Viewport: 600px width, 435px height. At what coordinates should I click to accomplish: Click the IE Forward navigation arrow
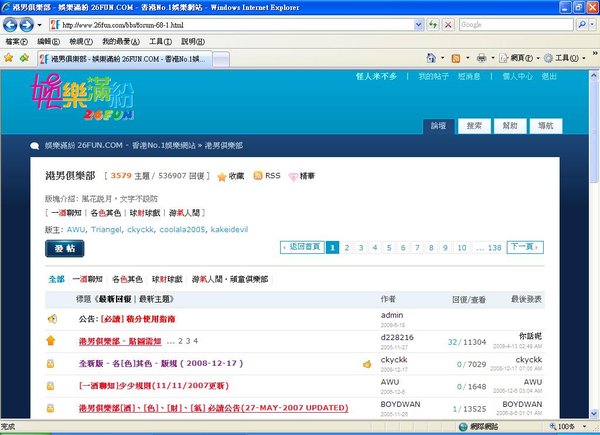click(29, 23)
